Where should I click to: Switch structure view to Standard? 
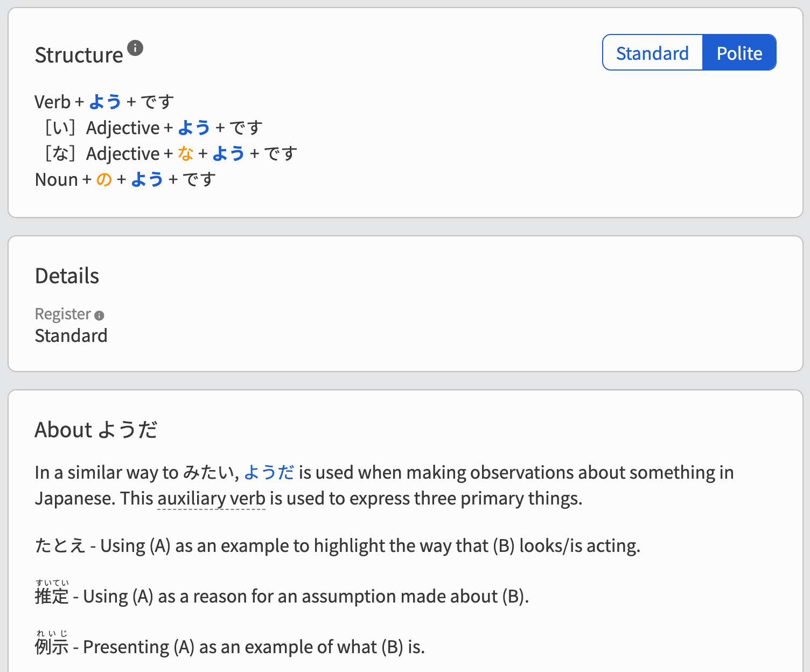pos(652,53)
